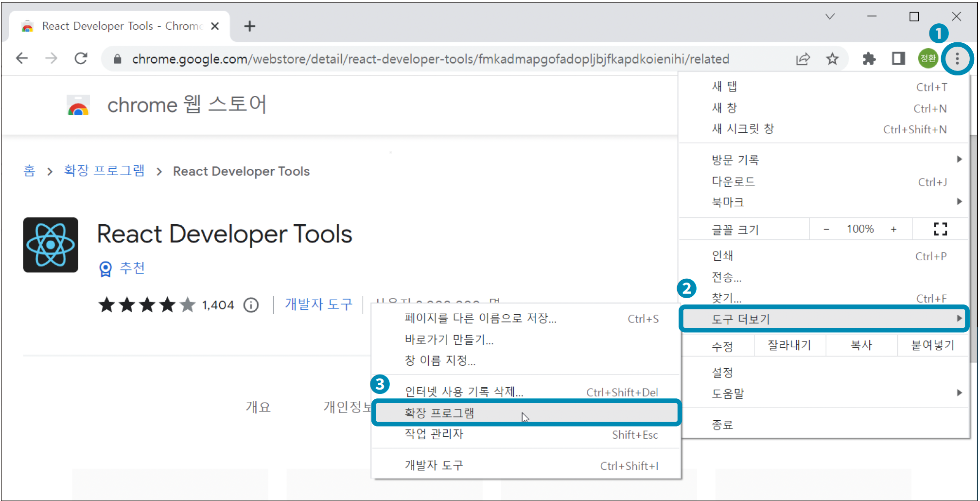This screenshot has height=501, width=980.
Task: Click 잘라내기 in edit row
Action: click(789, 345)
